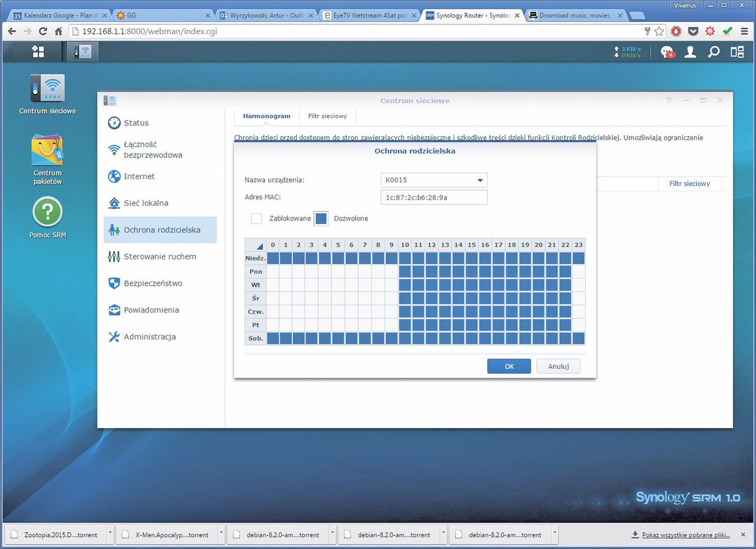Open Centrum sieciowe desktop icon
Viewport: 756px width, 549px height.
coord(47,95)
